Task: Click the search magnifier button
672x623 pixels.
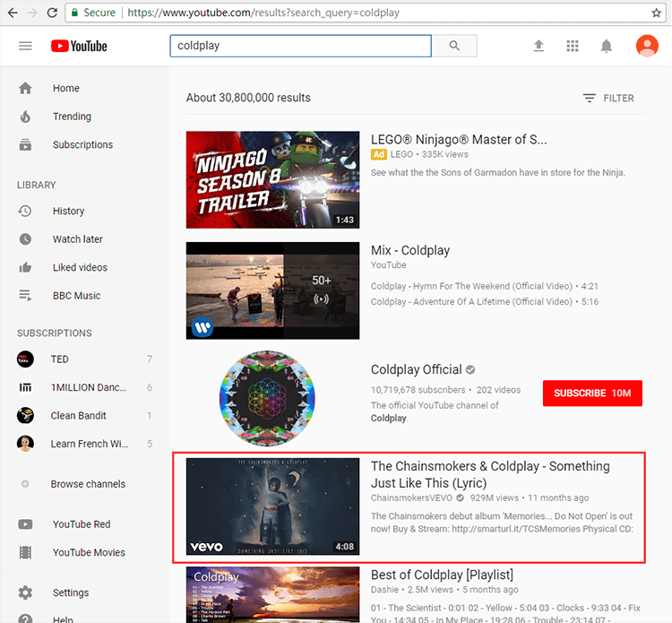Action: (454, 46)
